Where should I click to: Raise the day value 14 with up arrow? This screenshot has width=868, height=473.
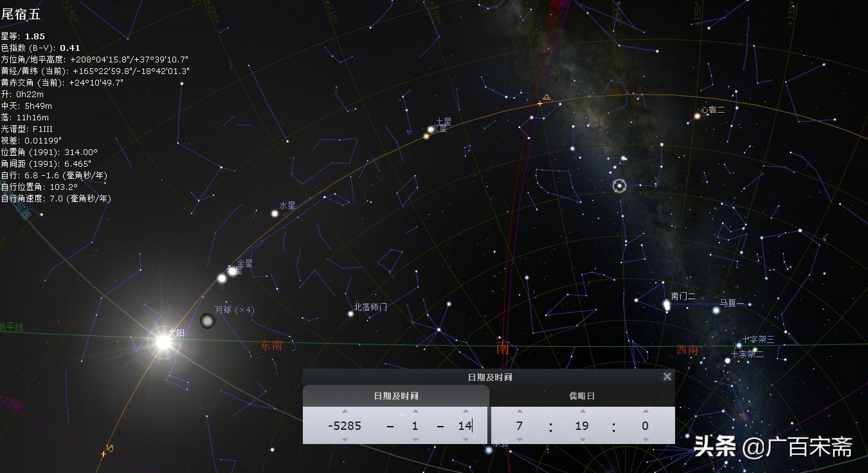coord(466,411)
